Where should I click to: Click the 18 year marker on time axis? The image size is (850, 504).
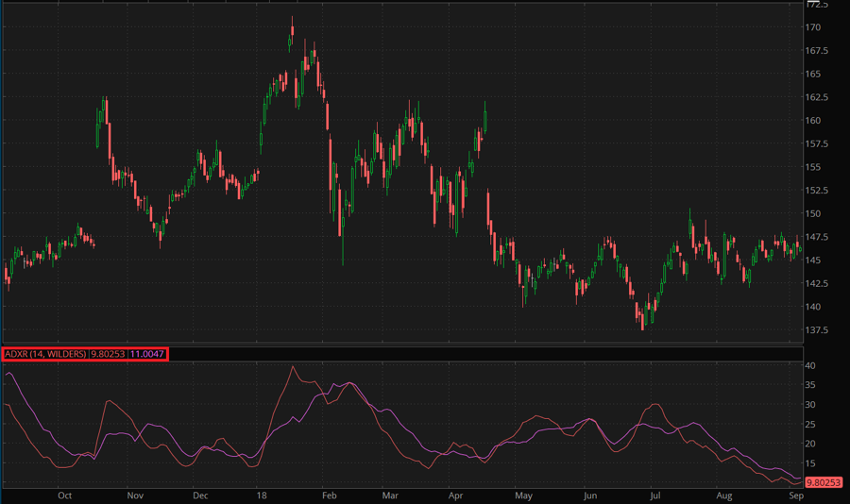coord(262,495)
